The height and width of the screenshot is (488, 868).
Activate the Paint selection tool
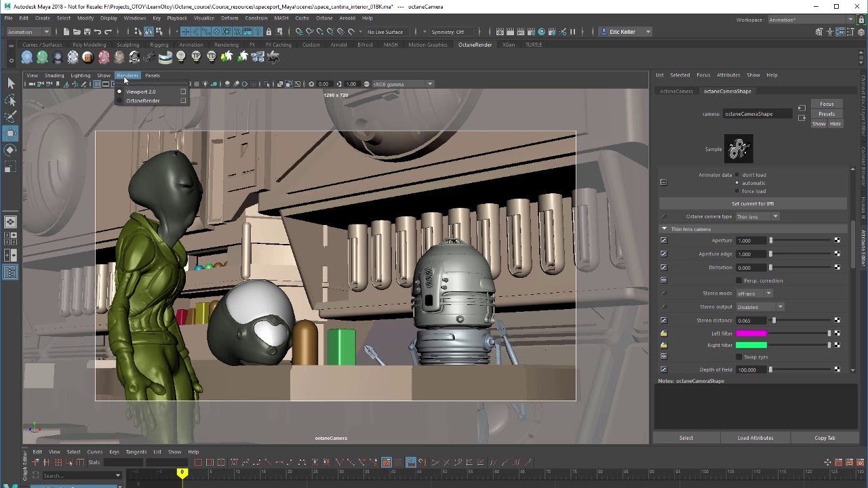(x=10, y=117)
